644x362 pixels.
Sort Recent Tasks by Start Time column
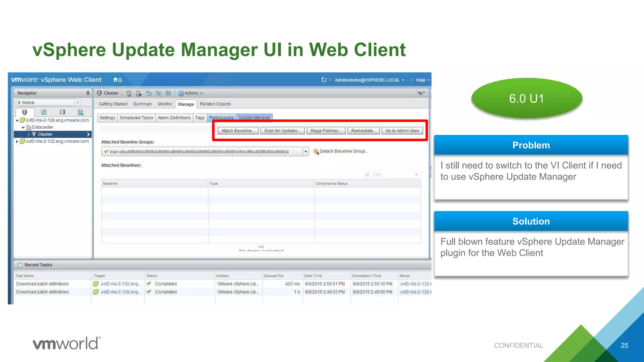point(326,276)
